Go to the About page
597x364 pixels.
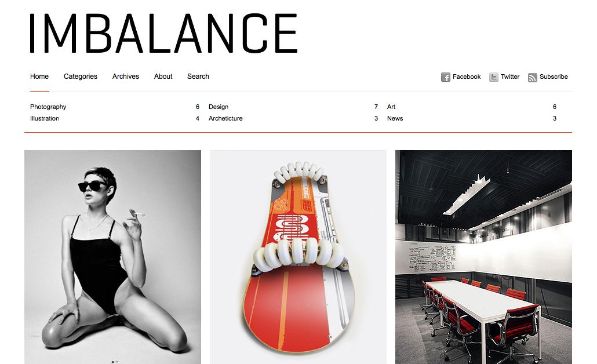coord(163,76)
